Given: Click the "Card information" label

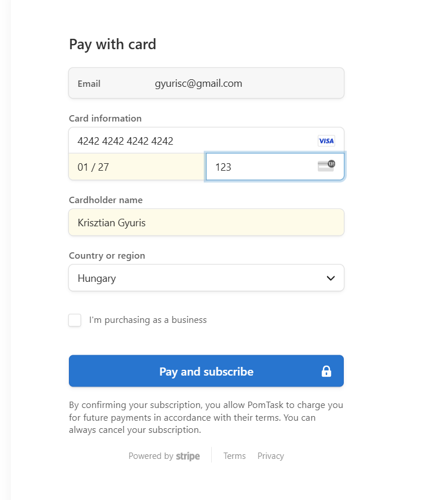Looking at the screenshot, I should tap(105, 118).
